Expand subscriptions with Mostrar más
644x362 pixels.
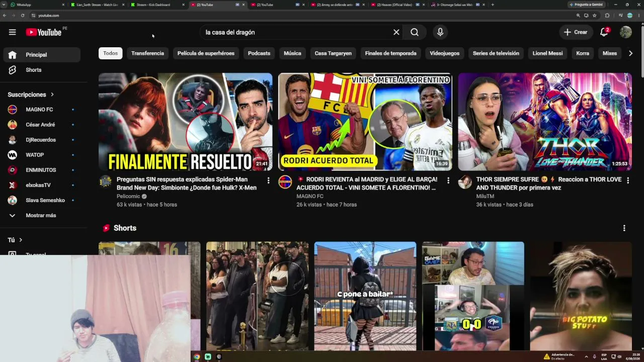click(42, 215)
